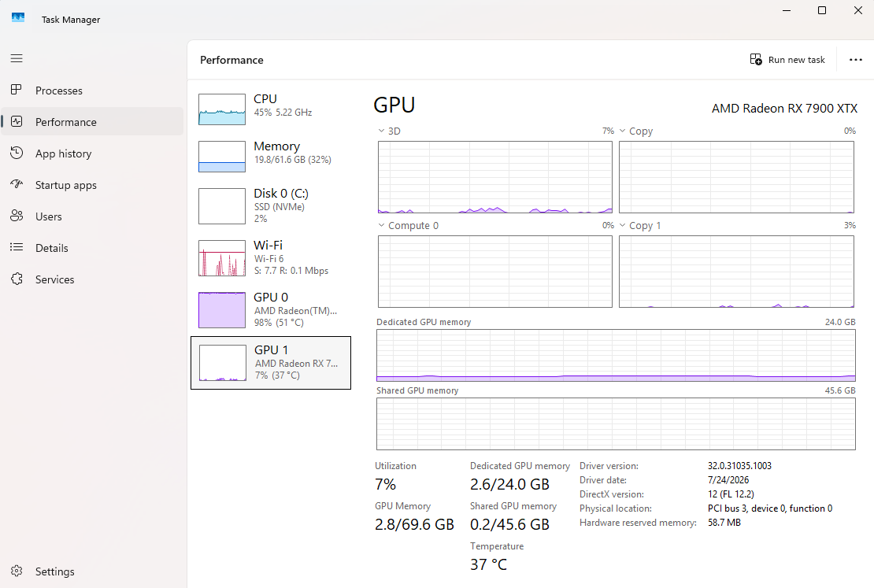Click the GPU 0 entry title
This screenshot has height=588, width=874.
[x=271, y=297]
